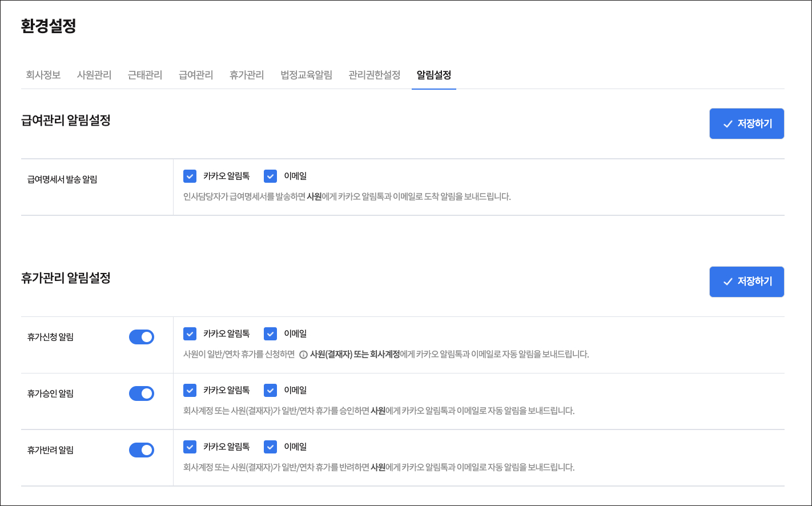Select the 급여관리 tab
The height and width of the screenshot is (506, 812).
click(196, 75)
